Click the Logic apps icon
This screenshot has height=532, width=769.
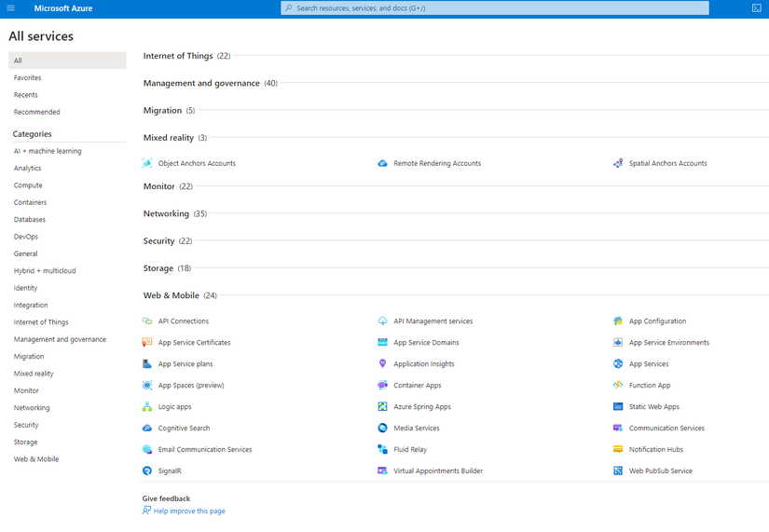(x=147, y=406)
